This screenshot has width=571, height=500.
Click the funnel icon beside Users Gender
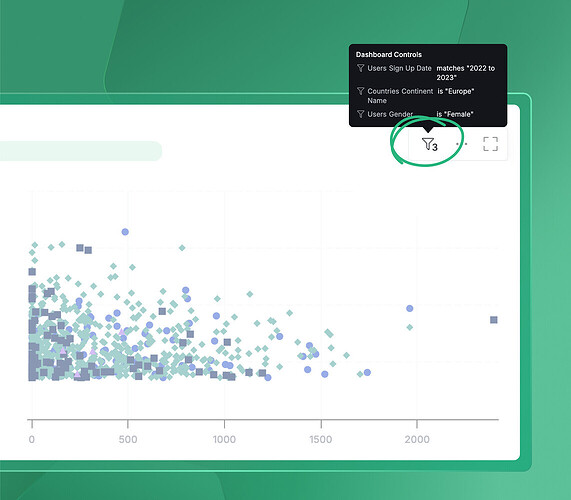tap(361, 114)
